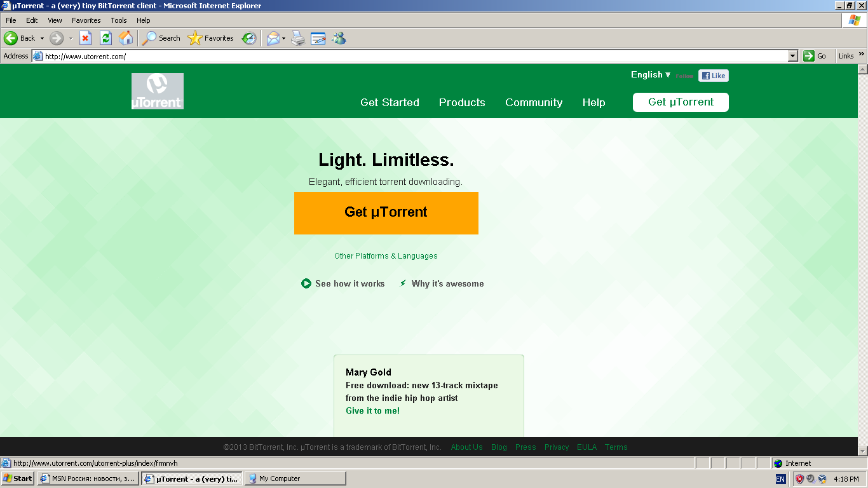The image size is (868, 488).
Task: Open the Edit menu
Action: tap(32, 20)
